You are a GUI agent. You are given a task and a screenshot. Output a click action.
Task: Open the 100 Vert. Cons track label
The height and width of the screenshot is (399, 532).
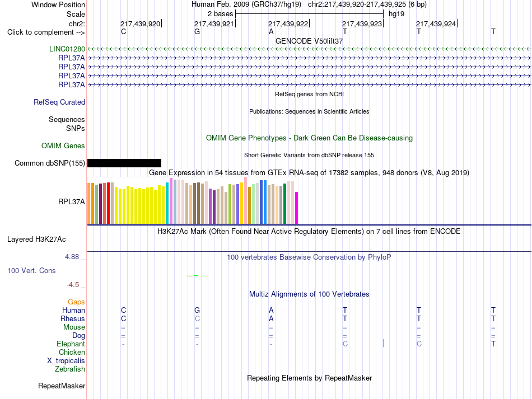point(31,270)
